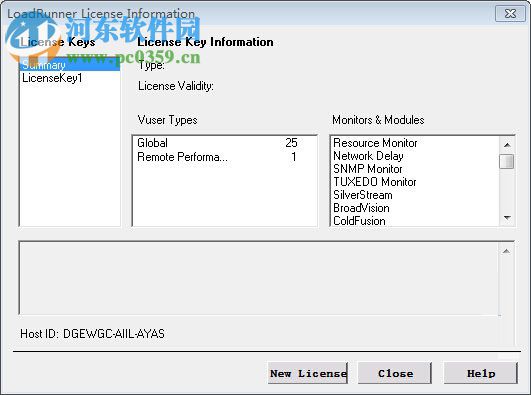This screenshot has height=395, width=531.
Task: Select LicenseKey1 in the License Keys list
Action: pos(70,78)
